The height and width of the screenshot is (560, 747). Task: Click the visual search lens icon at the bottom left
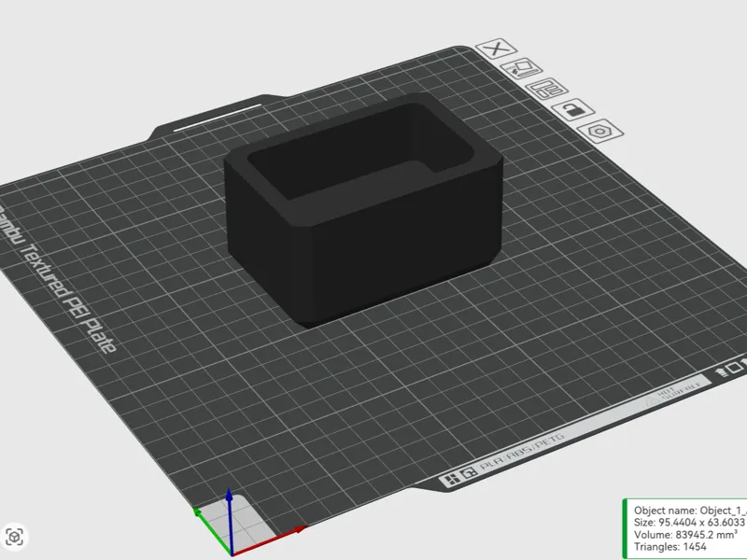pos(14,538)
